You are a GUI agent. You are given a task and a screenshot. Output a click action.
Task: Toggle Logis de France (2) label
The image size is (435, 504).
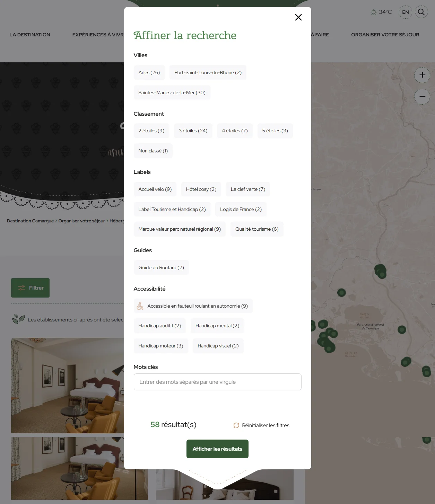241,209
